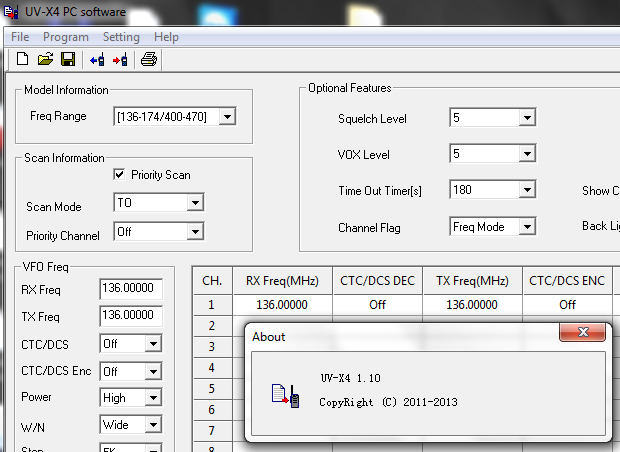Screen dimensions: 620x452
Task: Select channel row number 5
Action: pos(212,389)
